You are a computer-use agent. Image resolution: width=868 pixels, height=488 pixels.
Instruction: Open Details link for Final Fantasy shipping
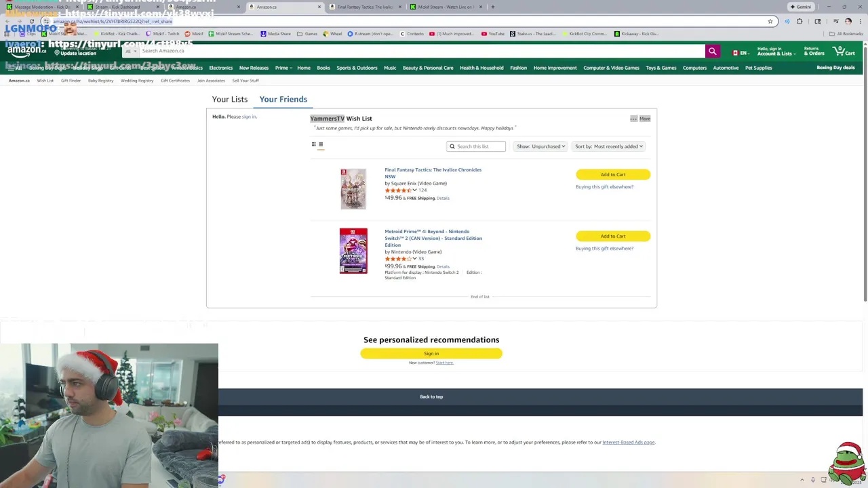(x=443, y=199)
